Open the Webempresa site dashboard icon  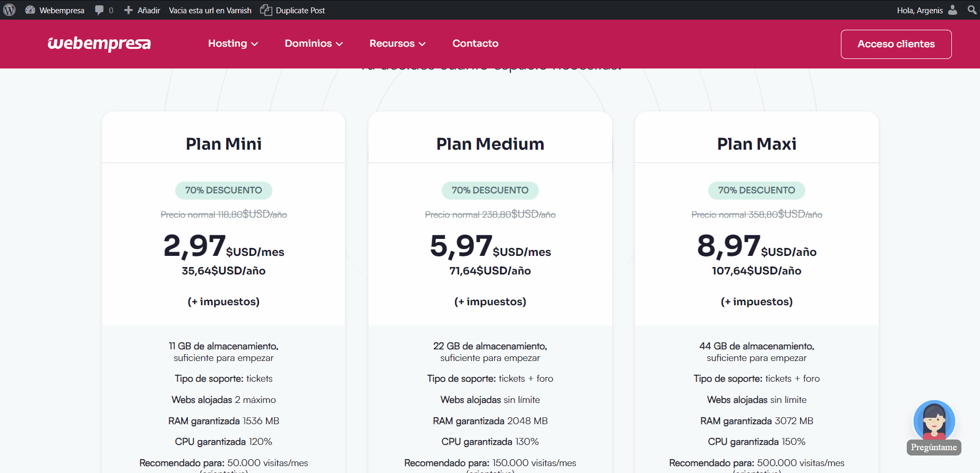click(30, 10)
